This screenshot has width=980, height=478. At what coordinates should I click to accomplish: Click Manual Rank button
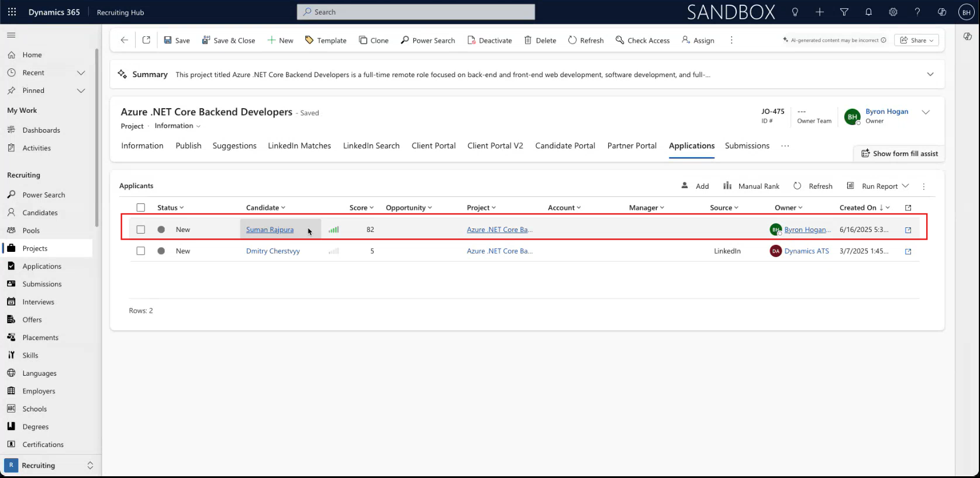pos(751,186)
